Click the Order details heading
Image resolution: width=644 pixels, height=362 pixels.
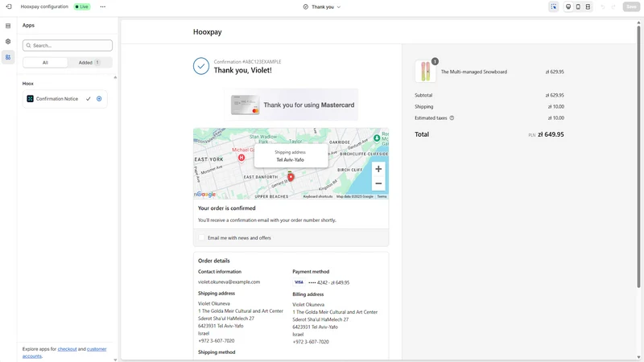pos(214,261)
